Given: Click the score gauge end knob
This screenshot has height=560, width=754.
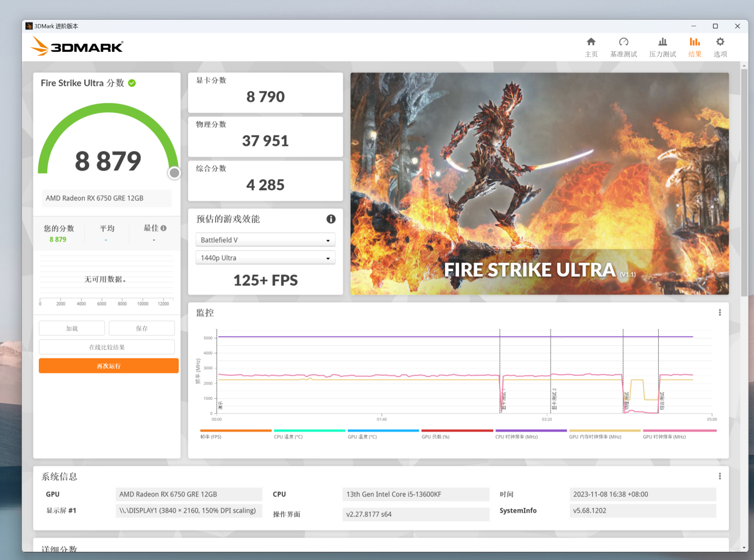Looking at the screenshot, I should (x=174, y=173).
